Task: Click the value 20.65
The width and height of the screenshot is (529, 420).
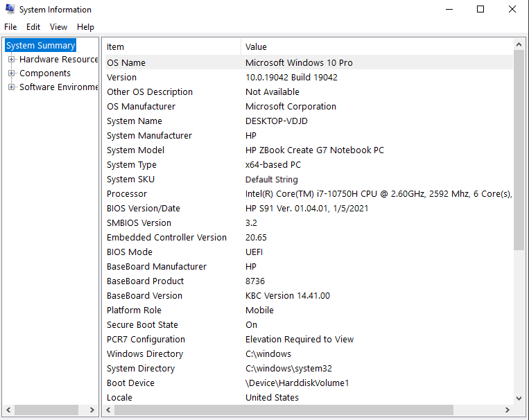Action: (x=256, y=238)
